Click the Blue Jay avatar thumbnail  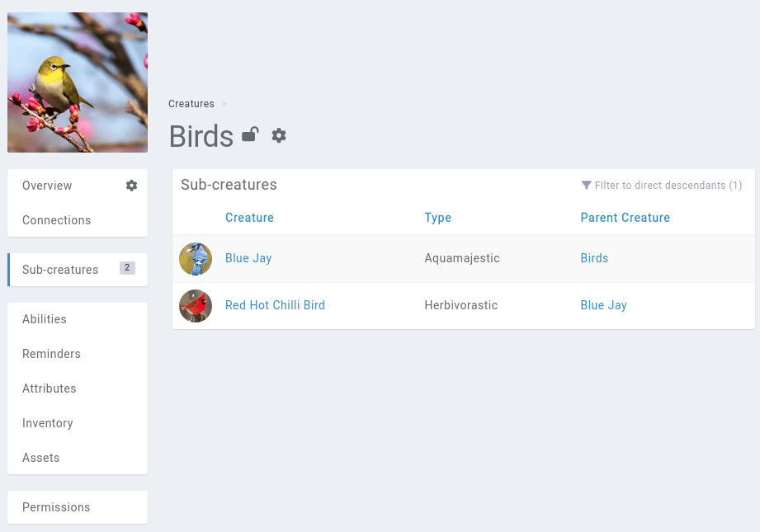click(x=196, y=258)
